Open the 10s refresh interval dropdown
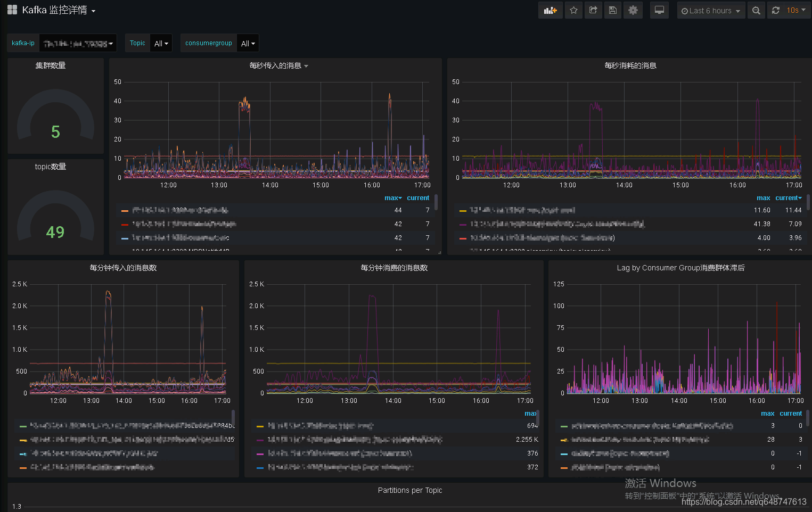812x512 pixels. tap(797, 10)
